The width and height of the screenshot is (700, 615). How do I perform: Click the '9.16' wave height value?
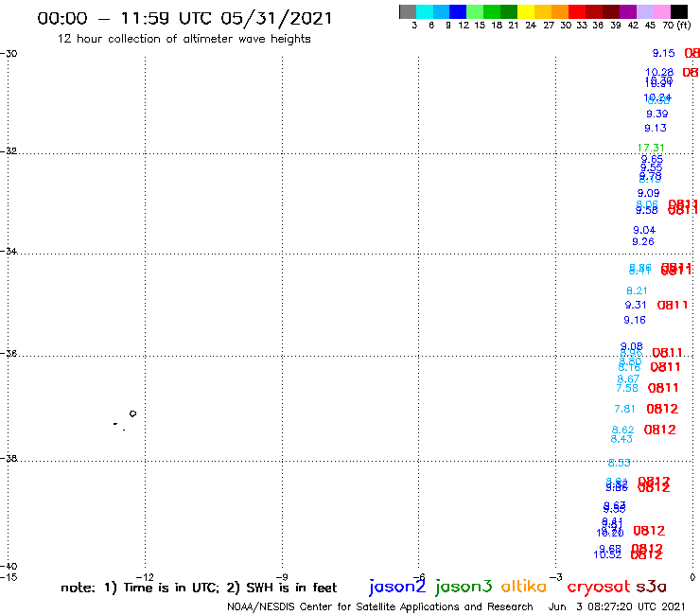coord(635,320)
